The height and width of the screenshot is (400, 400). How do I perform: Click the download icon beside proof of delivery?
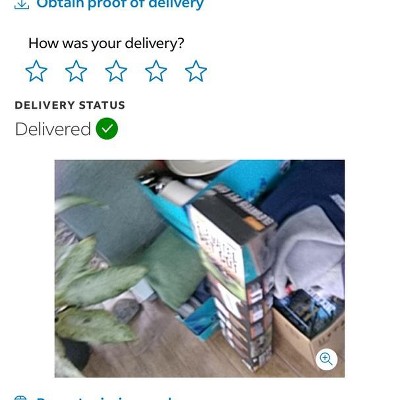click(x=22, y=4)
